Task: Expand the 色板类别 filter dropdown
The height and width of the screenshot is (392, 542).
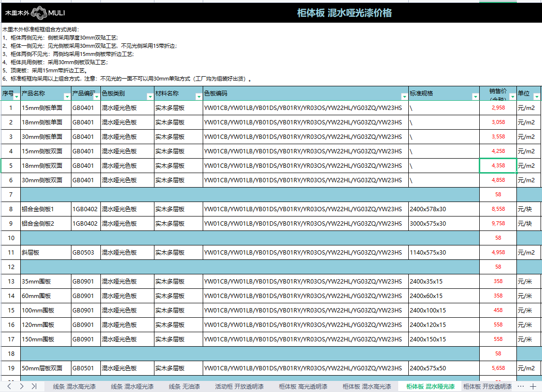Action: (150, 96)
